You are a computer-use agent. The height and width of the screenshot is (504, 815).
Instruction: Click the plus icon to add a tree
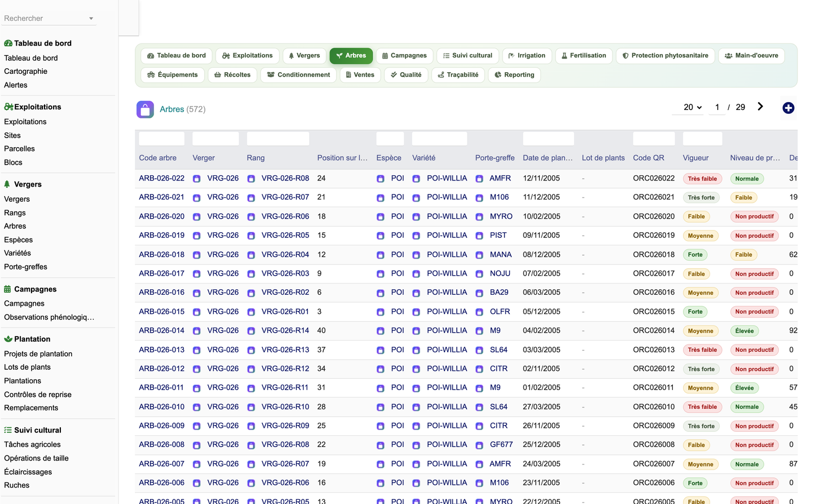pos(788,108)
